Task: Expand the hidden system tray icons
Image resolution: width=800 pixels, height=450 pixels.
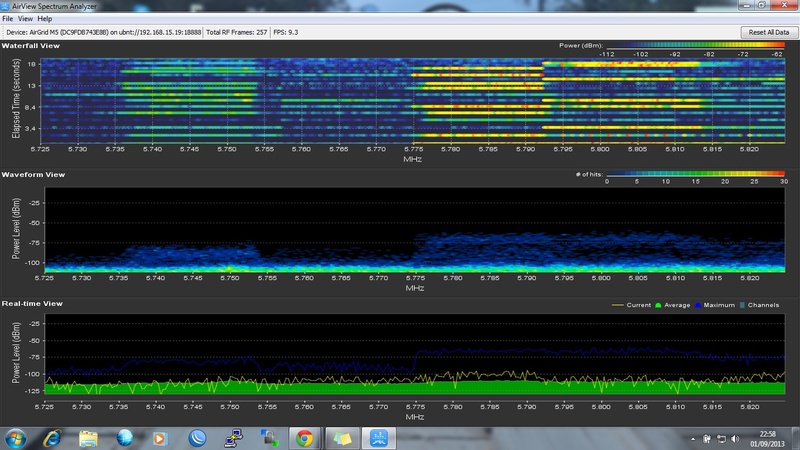Action: coord(694,438)
